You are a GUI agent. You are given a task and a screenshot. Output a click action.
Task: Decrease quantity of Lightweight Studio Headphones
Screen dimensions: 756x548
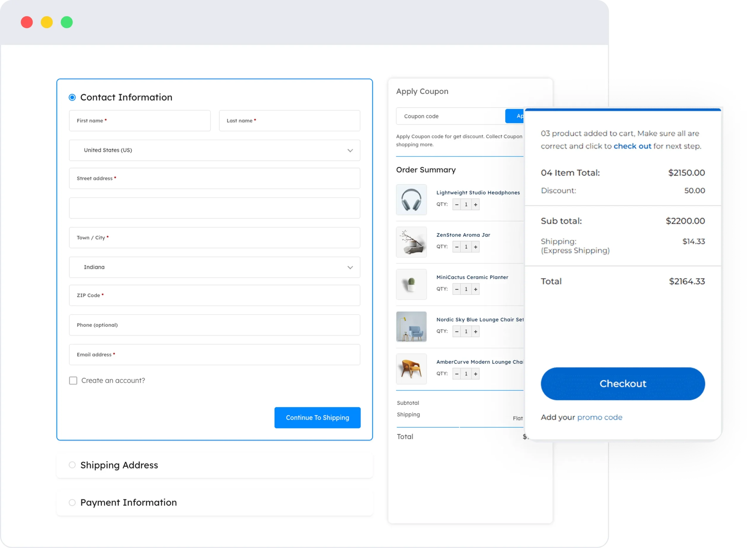coord(457,204)
